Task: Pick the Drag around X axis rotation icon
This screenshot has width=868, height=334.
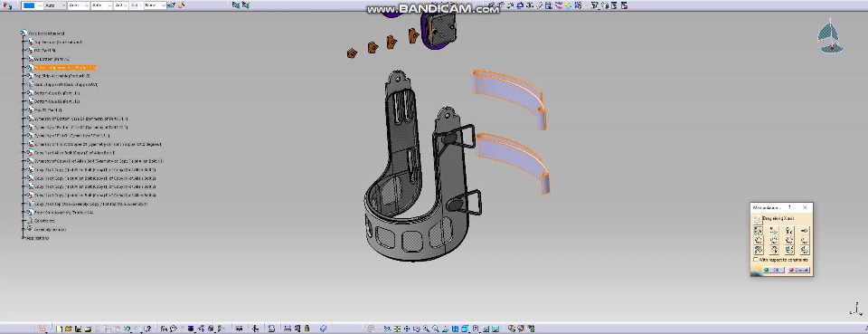Action: (759, 249)
